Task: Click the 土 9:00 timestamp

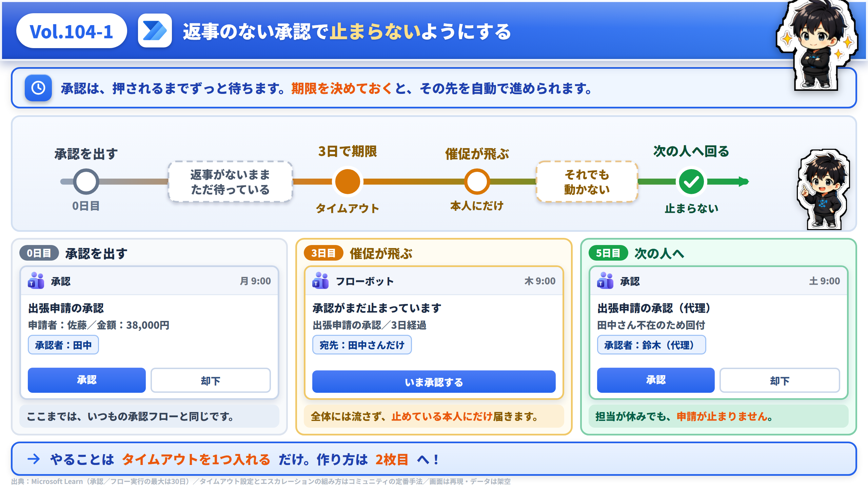Action: pyautogui.click(x=825, y=281)
